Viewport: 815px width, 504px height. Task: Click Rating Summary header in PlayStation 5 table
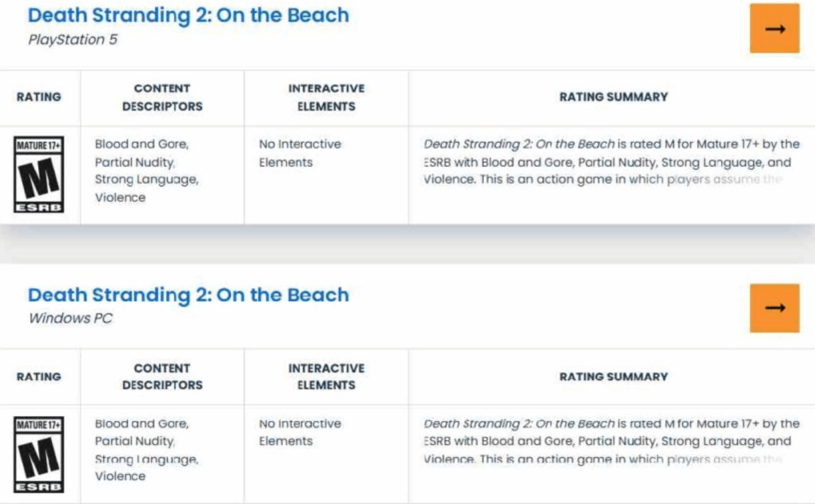tap(613, 97)
